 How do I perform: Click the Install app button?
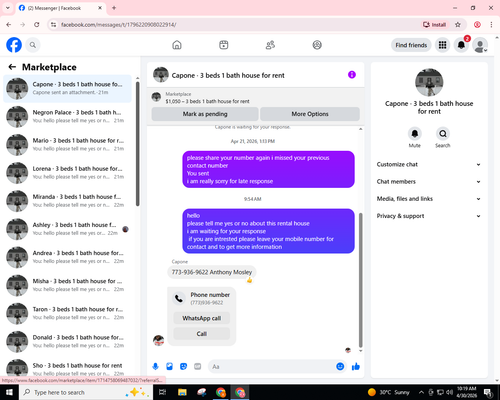click(x=434, y=24)
